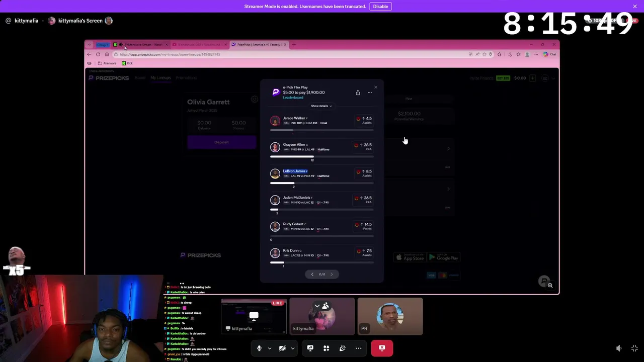Click Grayson Allen's progress bar
The image size is (644, 362).
pyautogui.click(x=321, y=156)
